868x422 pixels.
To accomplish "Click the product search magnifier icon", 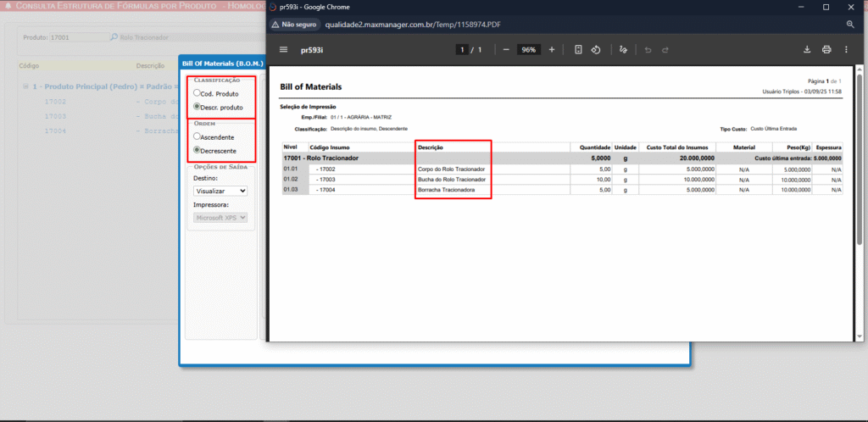I will point(114,37).
